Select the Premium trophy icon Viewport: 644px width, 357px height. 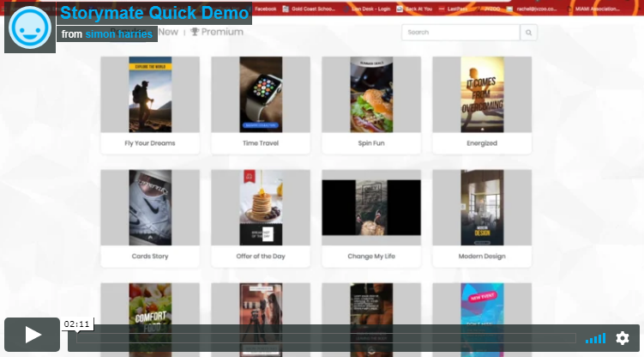click(x=195, y=32)
